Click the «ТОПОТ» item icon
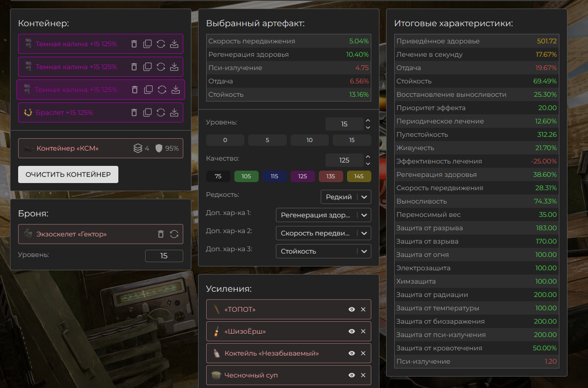588x388 pixels. (x=216, y=309)
